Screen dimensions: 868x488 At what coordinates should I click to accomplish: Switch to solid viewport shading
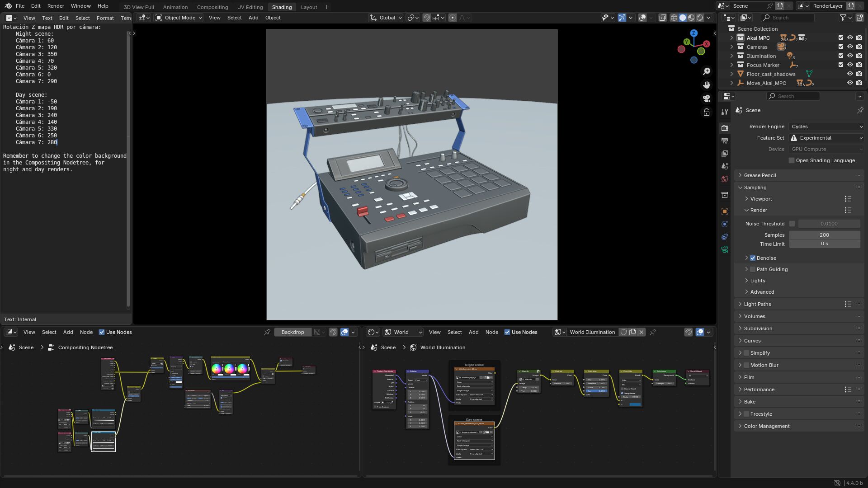click(x=683, y=18)
